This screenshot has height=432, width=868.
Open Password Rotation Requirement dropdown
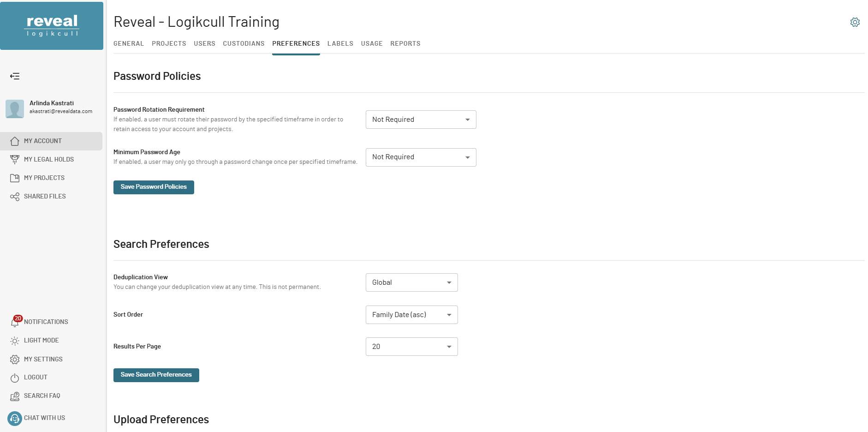pyautogui.click(x=421, y=120)
